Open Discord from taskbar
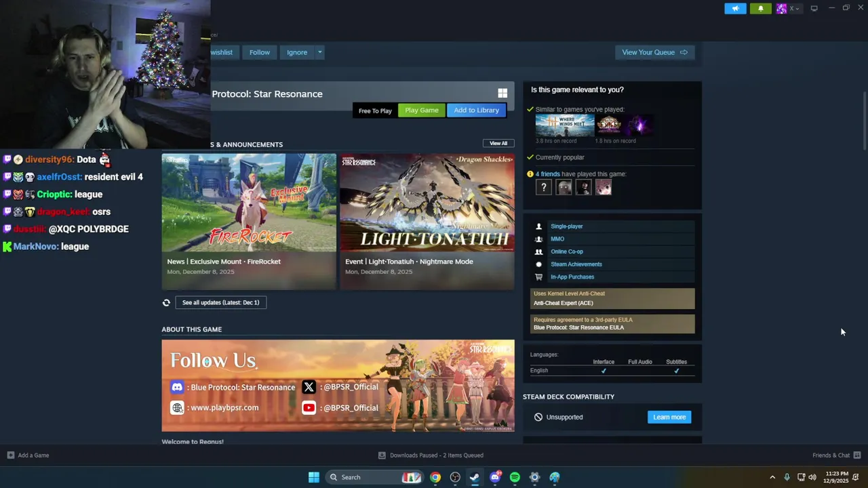This screenshot has width=868, height=488. 495,477
